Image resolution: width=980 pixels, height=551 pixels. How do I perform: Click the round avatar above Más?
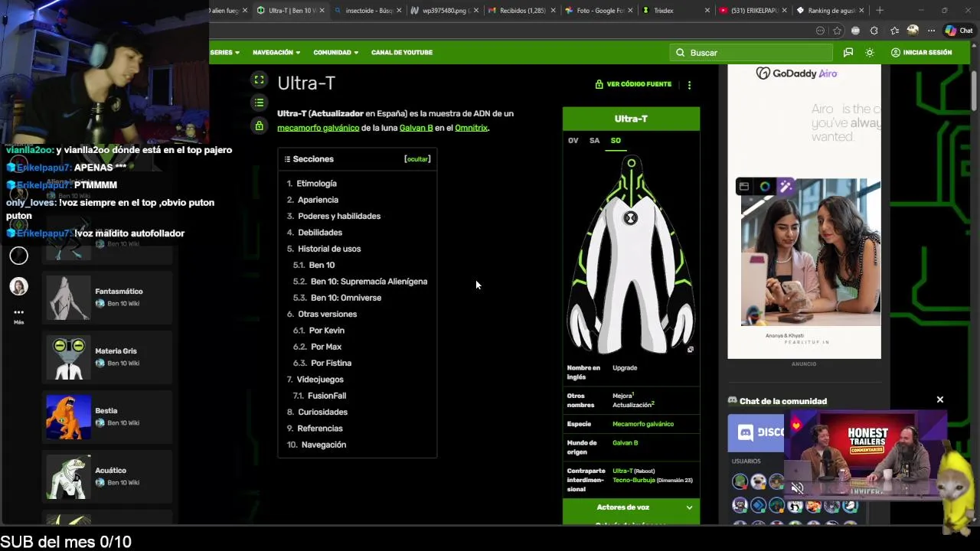pos(19,286)
